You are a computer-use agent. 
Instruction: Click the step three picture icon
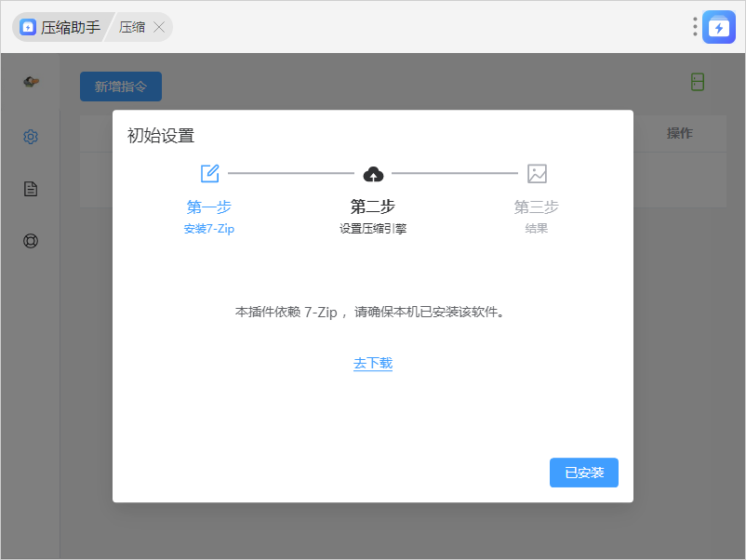[x=537, y=173]
